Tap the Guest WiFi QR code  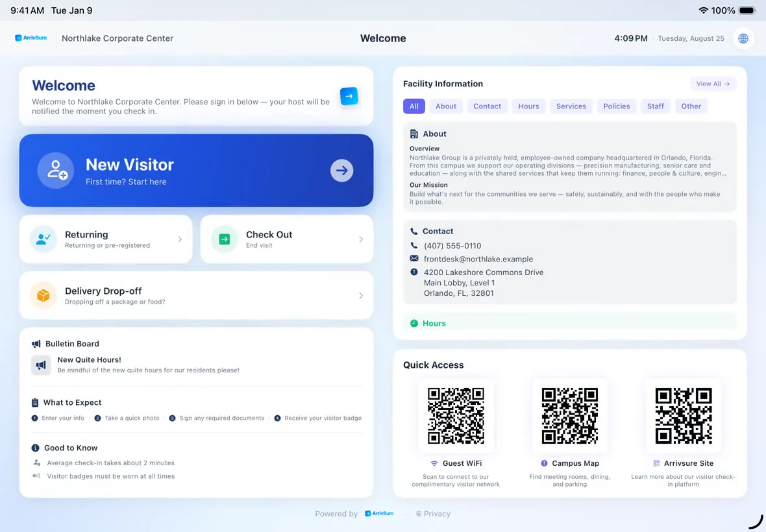pos(456,416)
